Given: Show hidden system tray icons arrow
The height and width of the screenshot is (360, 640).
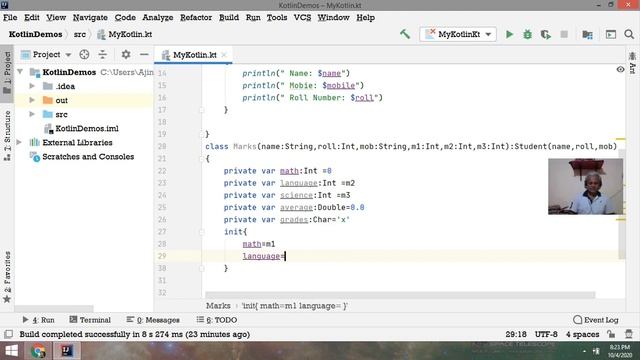Looking at the screenshot, I should coord(584,351).
